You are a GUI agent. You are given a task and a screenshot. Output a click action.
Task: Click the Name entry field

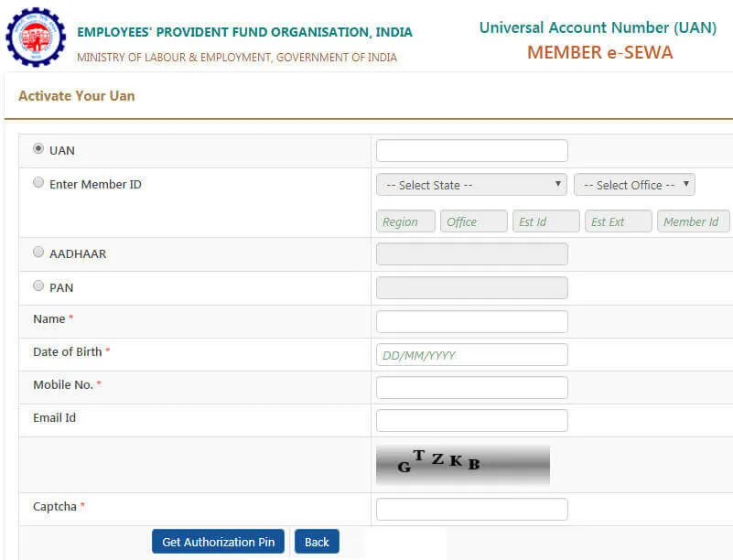click(x=471, y=320)
